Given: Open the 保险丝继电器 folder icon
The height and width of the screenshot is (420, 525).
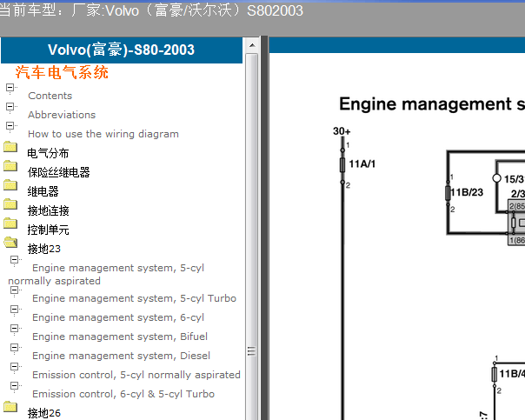Looking at the screenshot, I should click(10, 166).
